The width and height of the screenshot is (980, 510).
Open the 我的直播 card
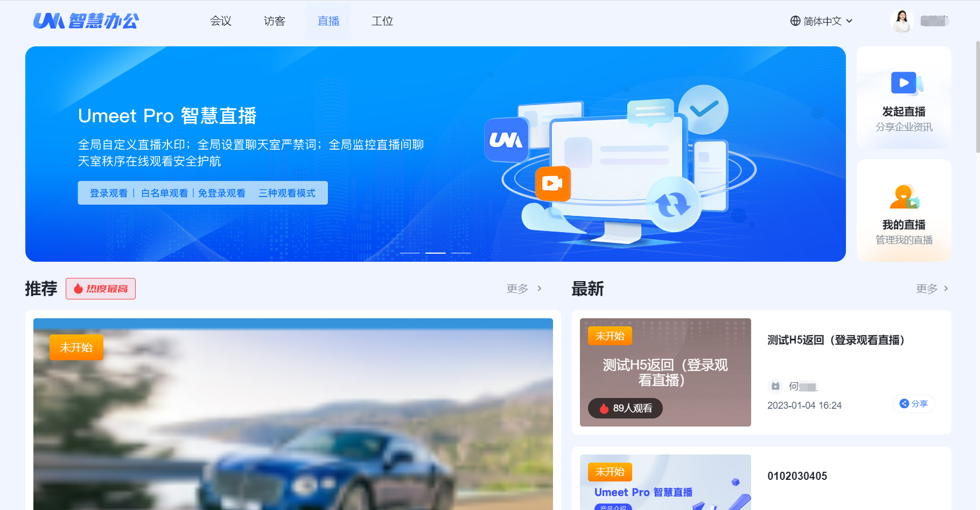pos(904,211)
